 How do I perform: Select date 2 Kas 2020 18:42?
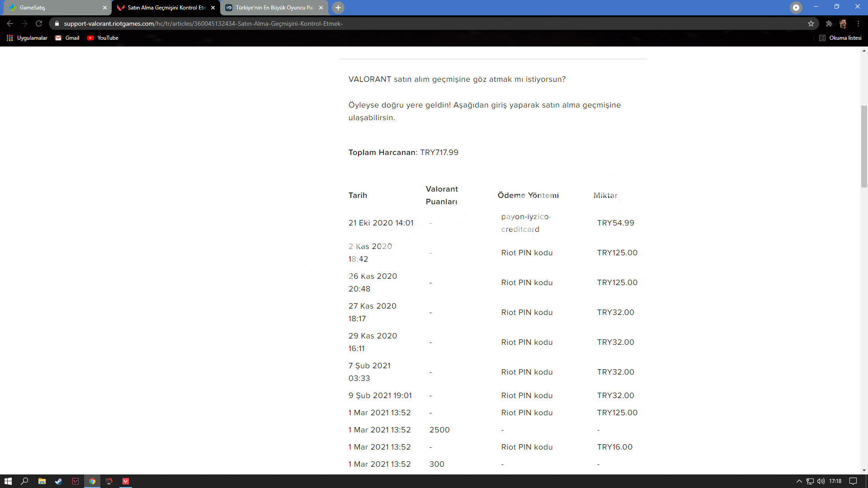point(370,253)
